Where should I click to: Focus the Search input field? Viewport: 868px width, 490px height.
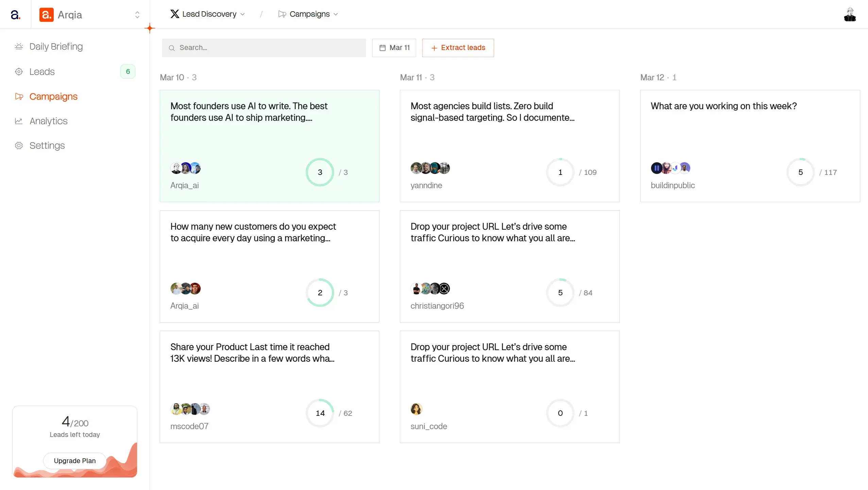tap(264, 48)
